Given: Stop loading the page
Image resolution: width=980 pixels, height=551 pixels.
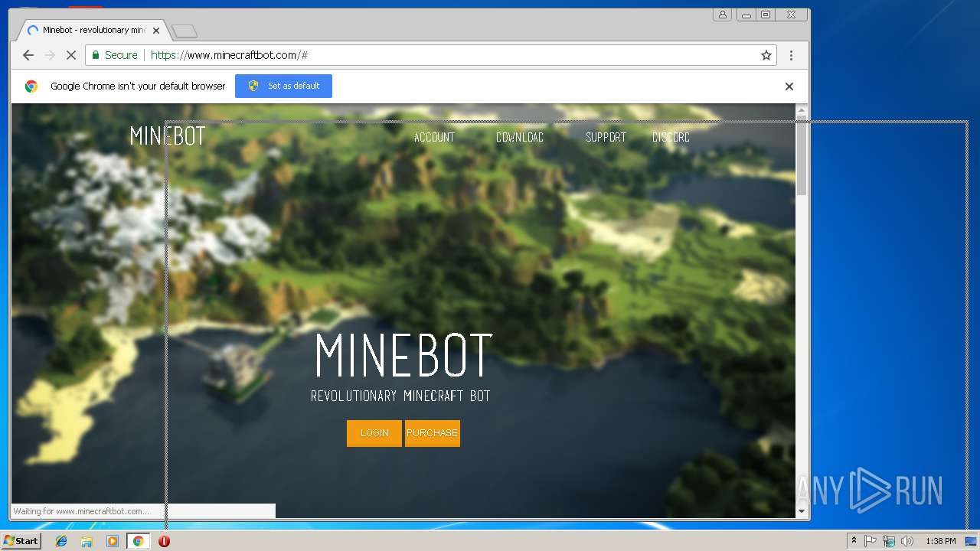Looking at the screenshot, I should click(71, 55).
